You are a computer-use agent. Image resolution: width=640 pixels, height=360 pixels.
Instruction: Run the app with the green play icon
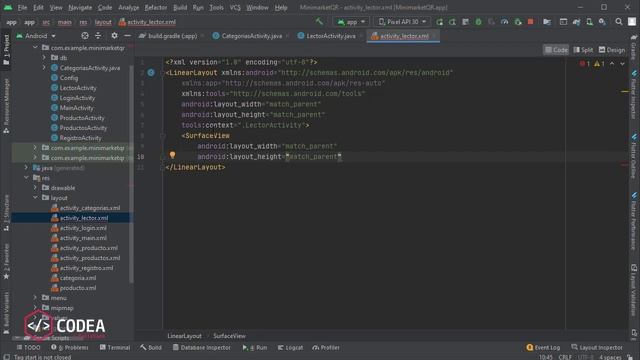[440, 22]
